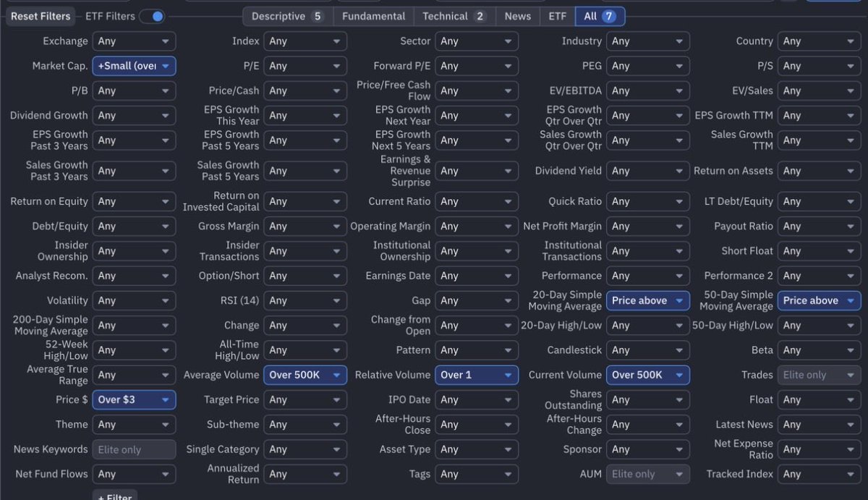The image size is (868, 500).
Task: Open the Beta dropdown
Action: click(x=820, y=350)
